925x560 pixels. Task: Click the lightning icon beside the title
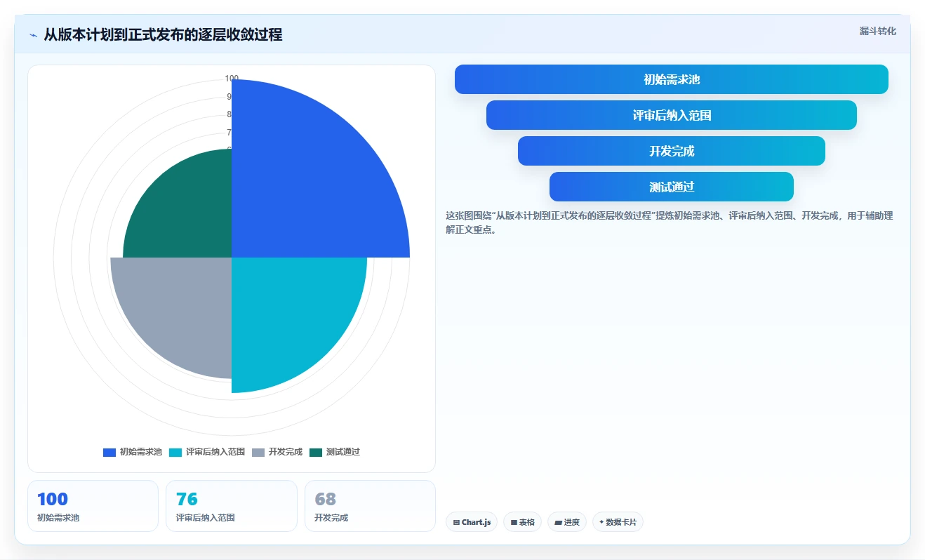pos(33,35)
